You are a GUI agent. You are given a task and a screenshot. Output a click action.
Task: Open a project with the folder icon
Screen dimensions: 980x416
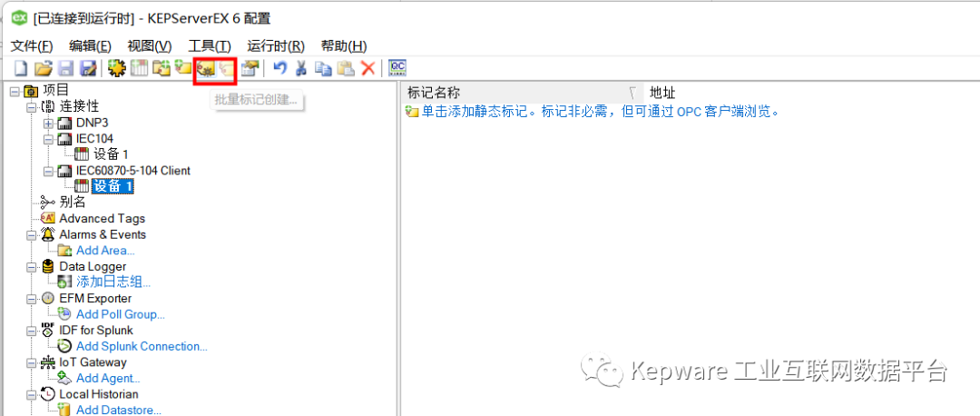[43, 68]
